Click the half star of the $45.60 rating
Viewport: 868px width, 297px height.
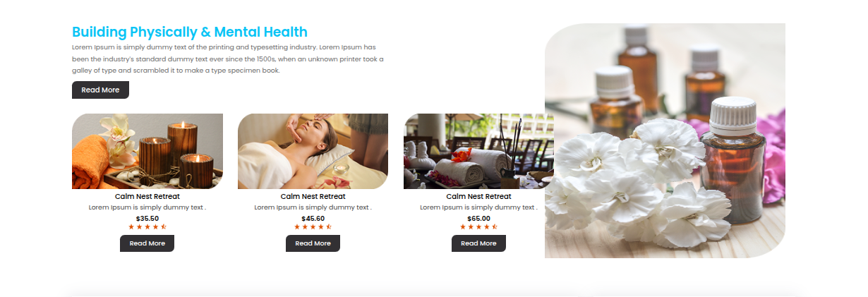point(330,227)
